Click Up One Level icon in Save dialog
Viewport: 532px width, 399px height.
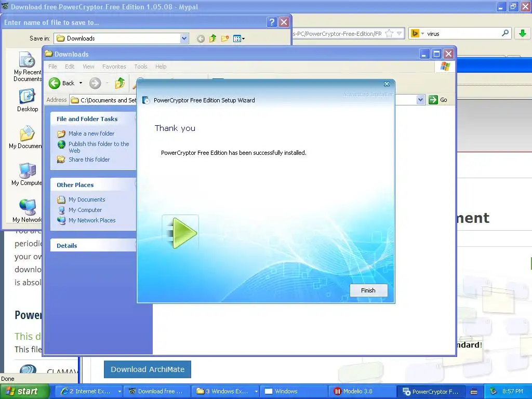click(212, 38)
